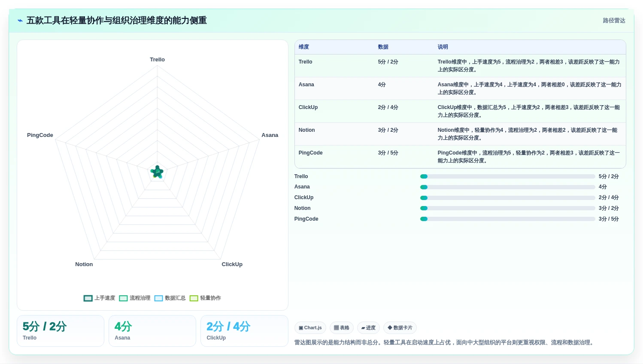Screen dimensions: 643x364
Task: Click 3分 / 2分 in the Notion table row
Action: click(x=388, y=130)
